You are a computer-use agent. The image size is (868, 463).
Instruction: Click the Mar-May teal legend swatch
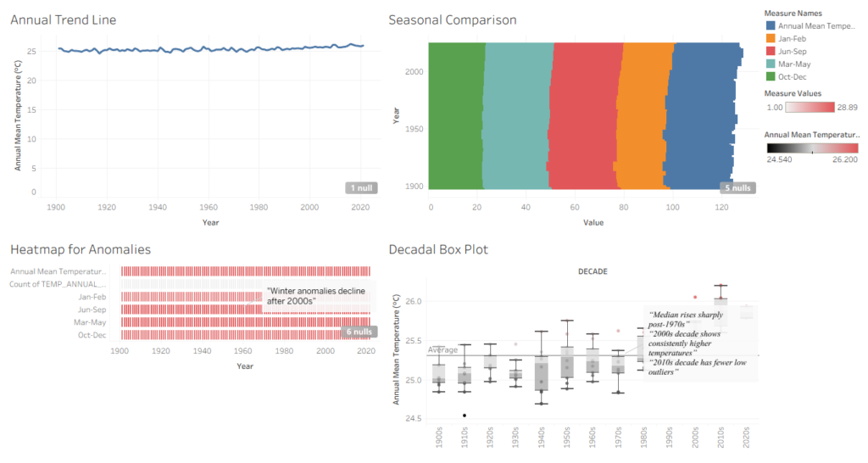tap(771, 64)
